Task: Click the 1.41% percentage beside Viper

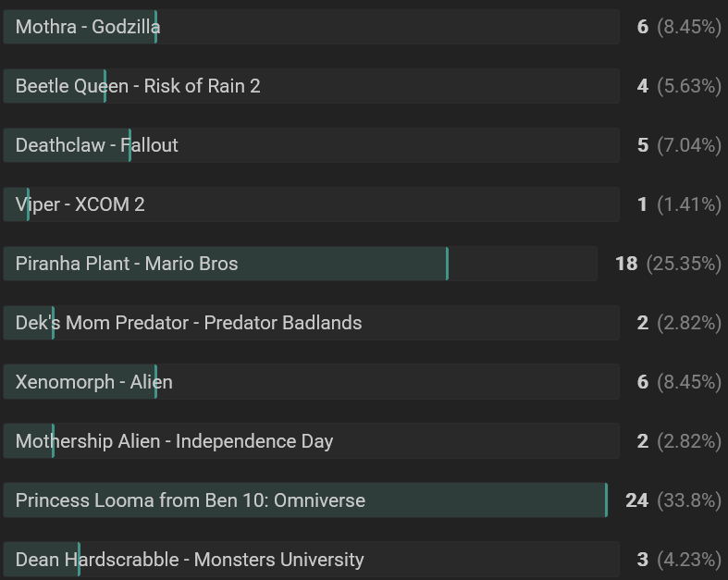Action: [x=689, y=204]
